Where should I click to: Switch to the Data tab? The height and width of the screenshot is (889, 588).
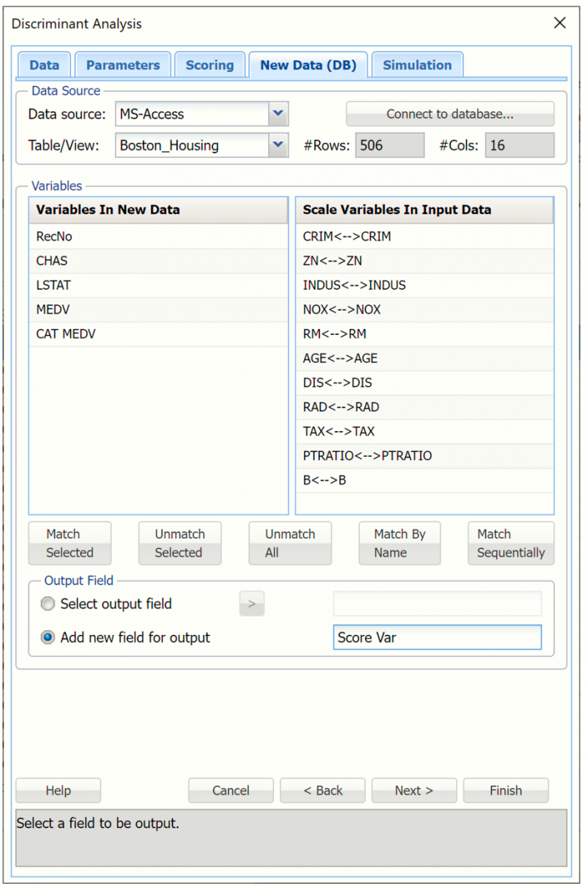coord(44,65)
